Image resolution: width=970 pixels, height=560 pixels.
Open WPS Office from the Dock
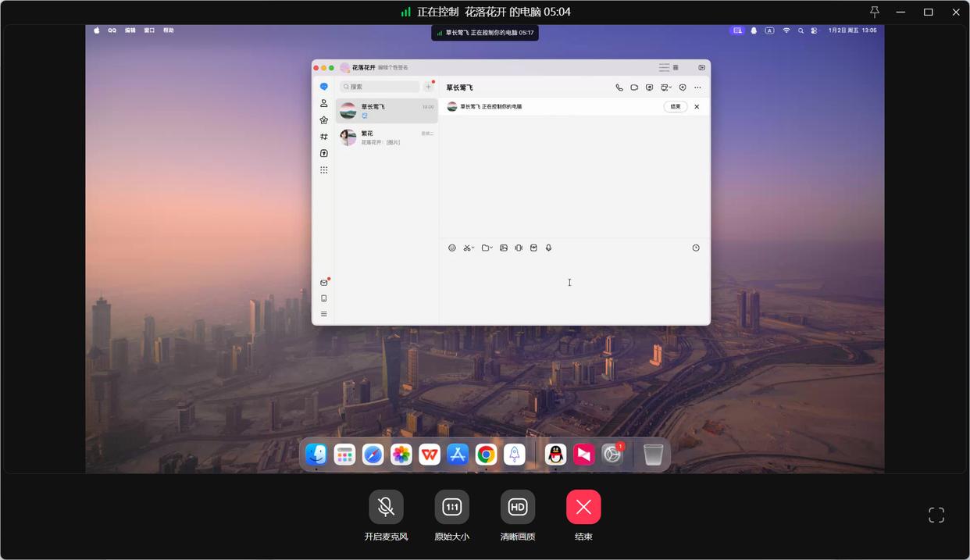click(x=430, y=454)
